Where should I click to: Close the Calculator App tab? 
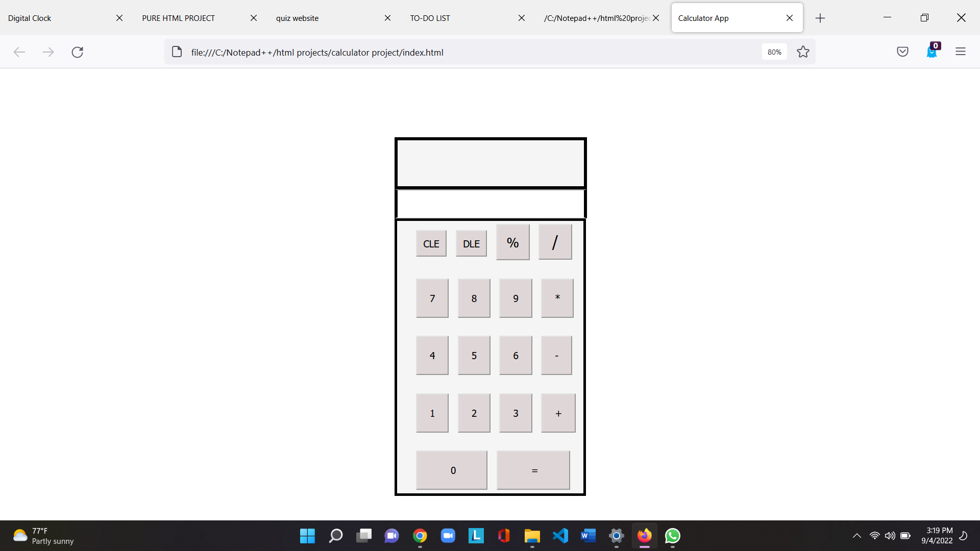coord(790,18)
